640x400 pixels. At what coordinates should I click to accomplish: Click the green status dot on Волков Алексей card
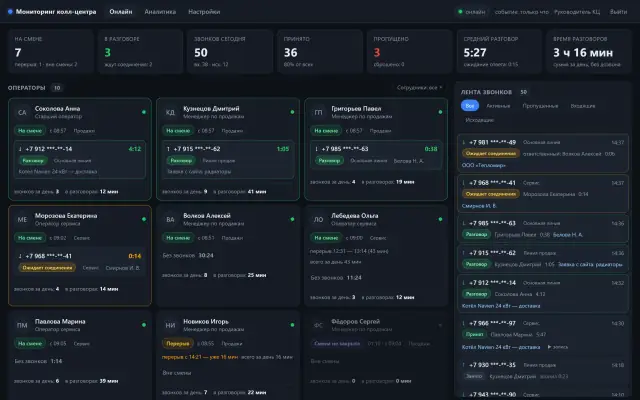point(292,219)
